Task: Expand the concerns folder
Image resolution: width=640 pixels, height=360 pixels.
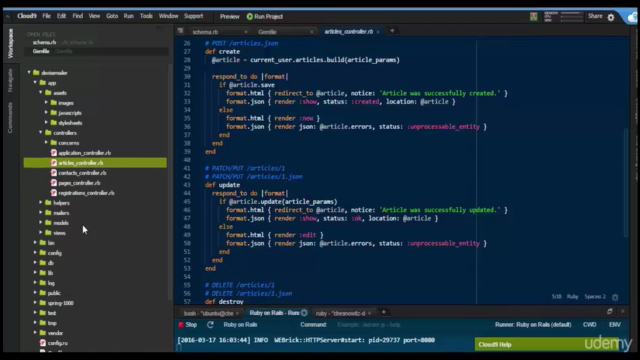Action: pos(46,143)
